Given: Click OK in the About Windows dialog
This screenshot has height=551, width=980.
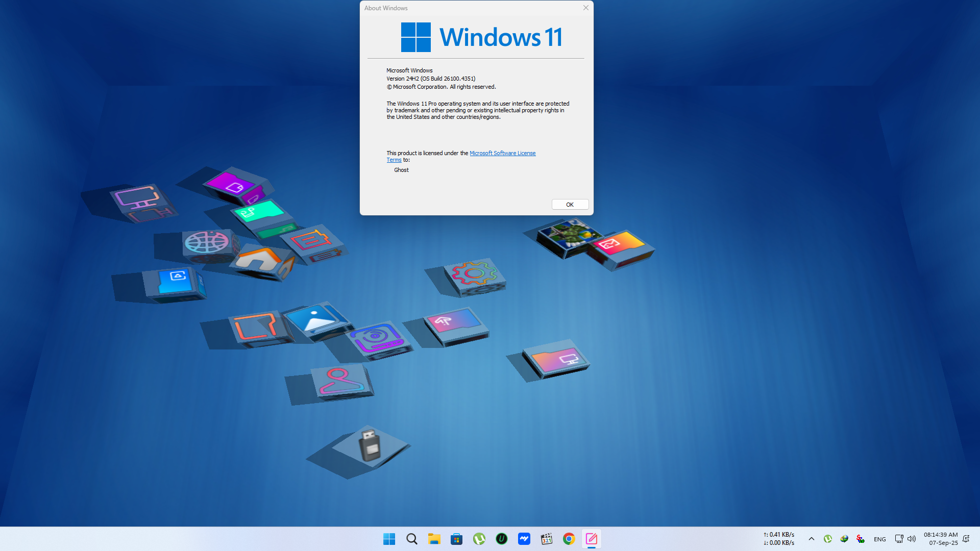Looking at the screenshot, I should point(570,205).
